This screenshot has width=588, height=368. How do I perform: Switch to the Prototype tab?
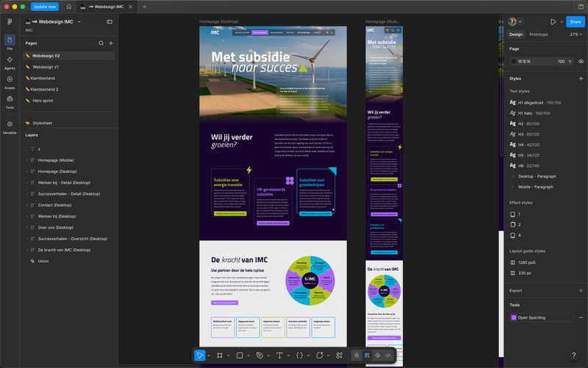pos(539,34)
